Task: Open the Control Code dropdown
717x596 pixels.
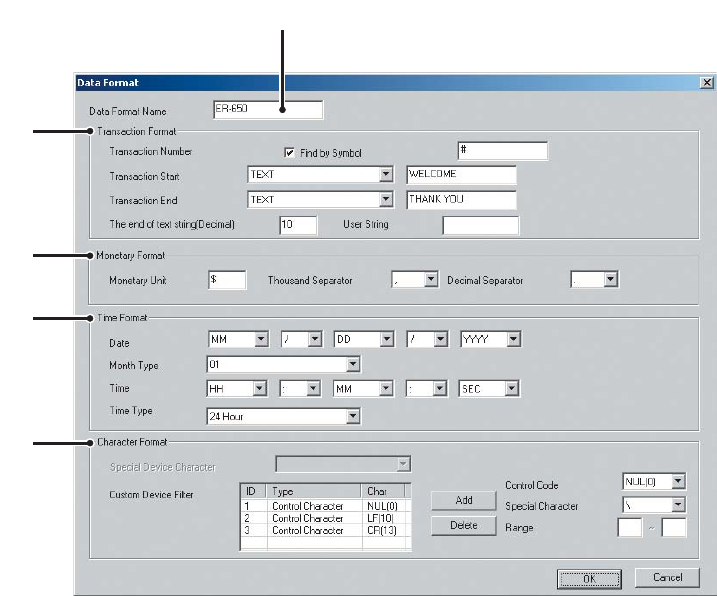Action: [654, 482]
